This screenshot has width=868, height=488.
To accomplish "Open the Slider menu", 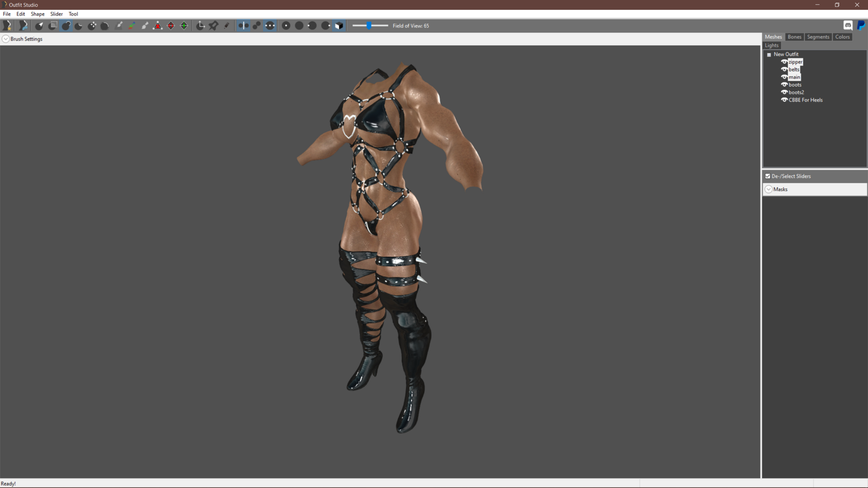I will tap(57, 14).
